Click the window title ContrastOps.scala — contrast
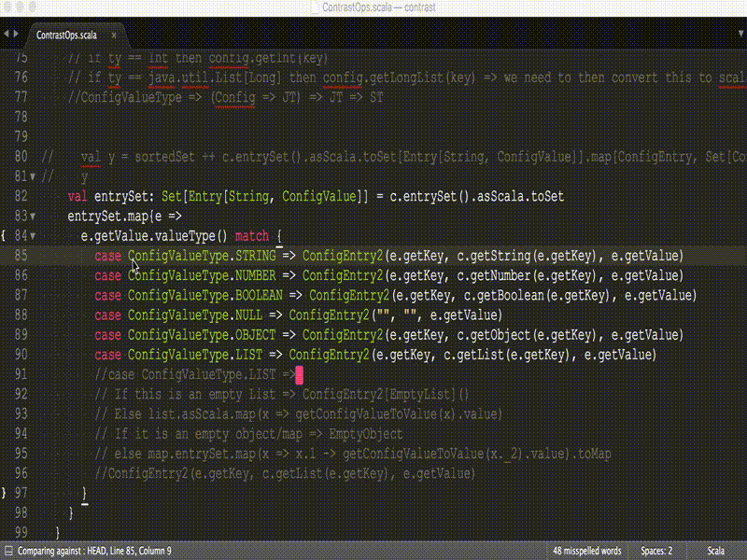Image resolution: width=747 pixels, height=560 pixels. (373, 7)
